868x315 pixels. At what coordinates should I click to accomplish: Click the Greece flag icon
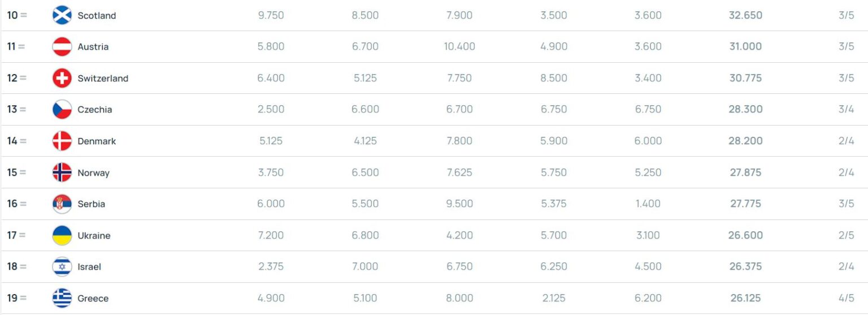coord(62,298)
